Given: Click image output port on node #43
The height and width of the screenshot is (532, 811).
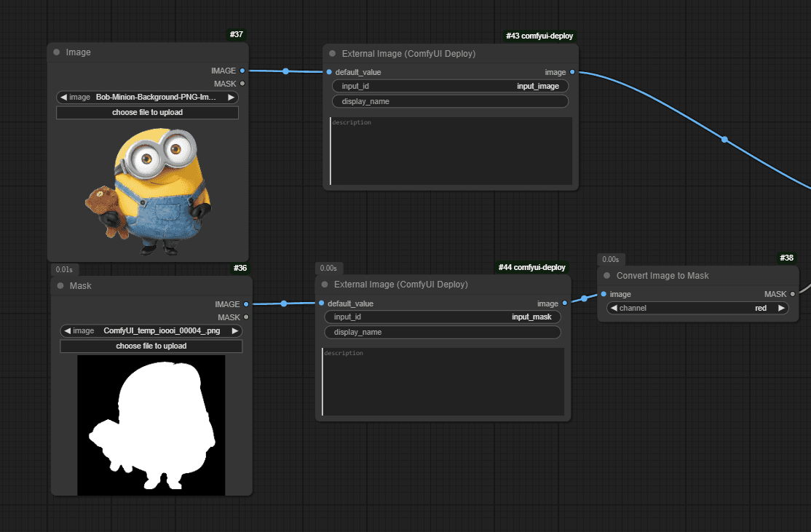Looking at the screenshot, I should (x=572, y=72).
